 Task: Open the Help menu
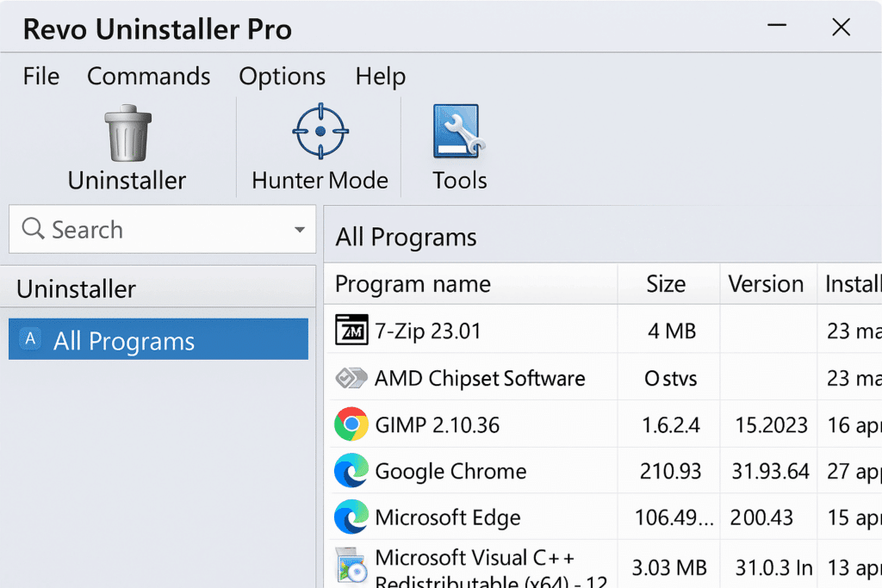pos(380,76)
